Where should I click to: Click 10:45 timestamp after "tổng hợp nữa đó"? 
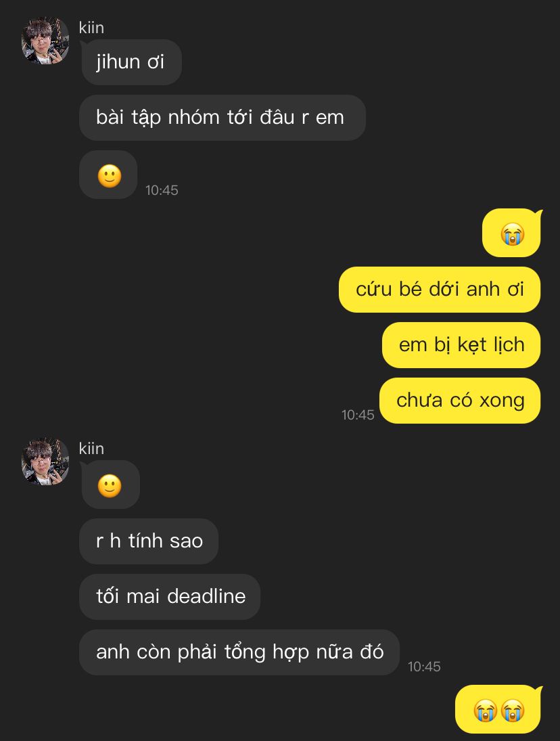click(x=424, y=667)
